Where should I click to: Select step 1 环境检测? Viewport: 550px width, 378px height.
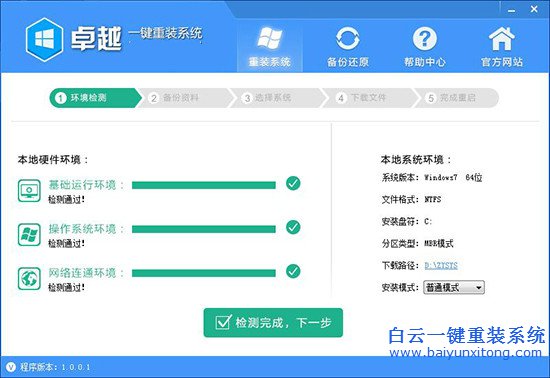point(95,97)
